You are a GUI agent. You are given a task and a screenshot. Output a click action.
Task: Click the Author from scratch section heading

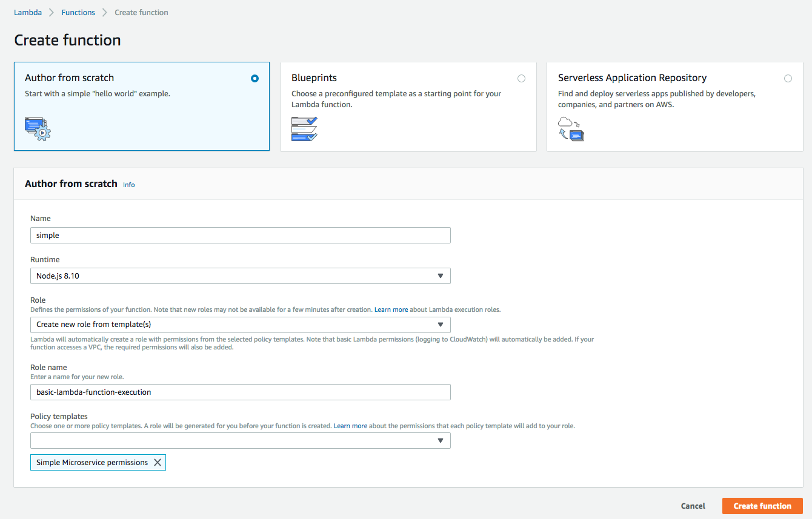[71, 184]
